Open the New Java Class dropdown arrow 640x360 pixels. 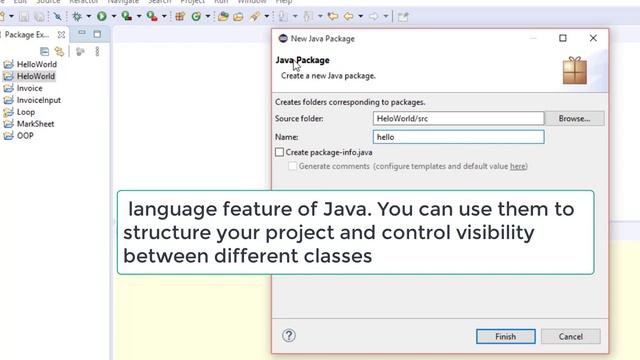208,16
